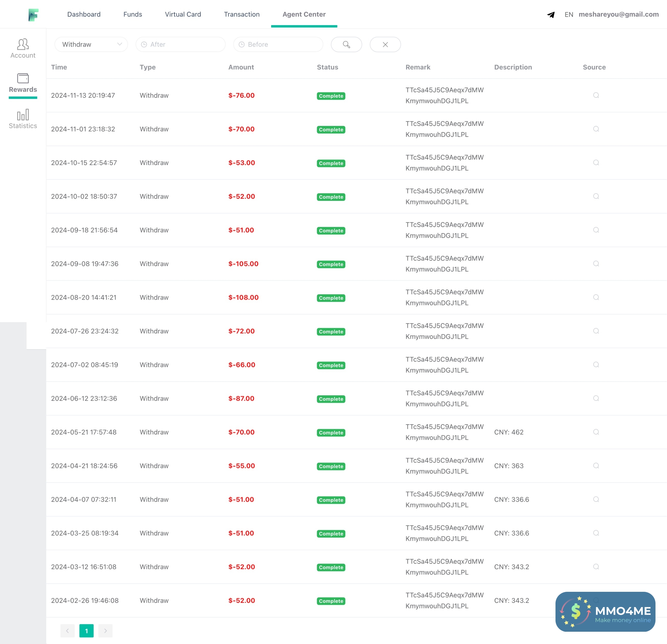Viewport: 667px width, 644px height.
Task: Open the Account sidebar section
Action: click(x=23, y=48)
